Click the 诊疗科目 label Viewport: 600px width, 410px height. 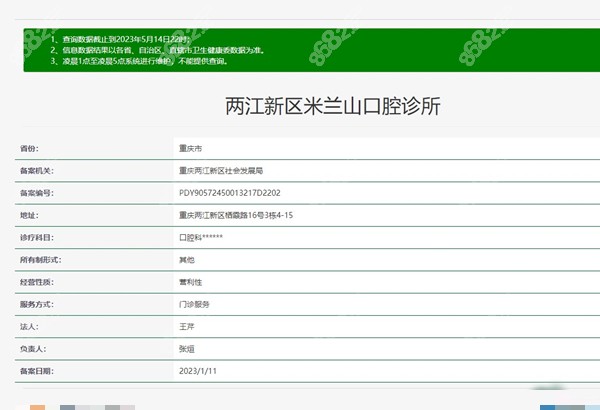(x=37, y=237)
